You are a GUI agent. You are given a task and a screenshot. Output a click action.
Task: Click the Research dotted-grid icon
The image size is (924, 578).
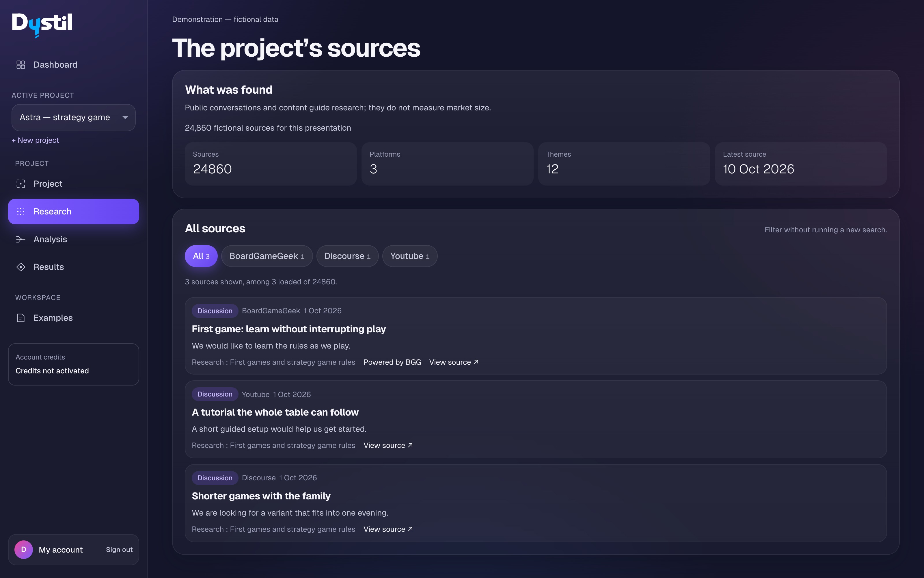[21, 211]
